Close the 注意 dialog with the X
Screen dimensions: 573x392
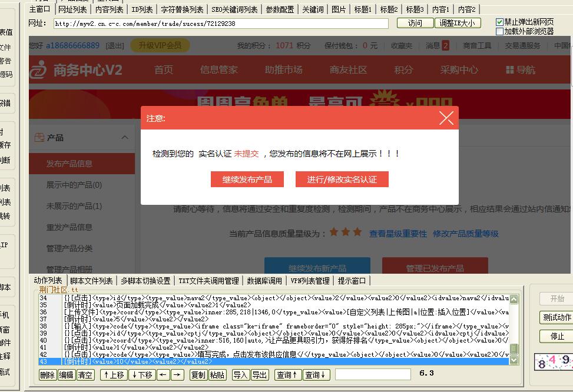coord(446,118)
